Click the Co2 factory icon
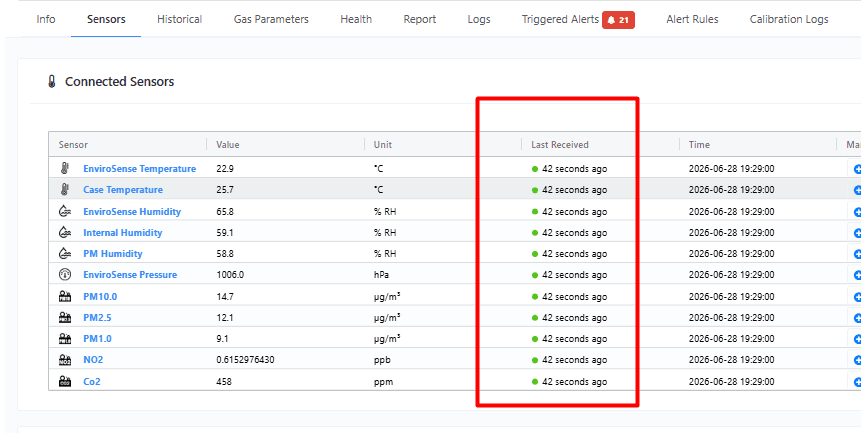The height and width of the screenshot is (433, 866). click(x=65, y=381)
